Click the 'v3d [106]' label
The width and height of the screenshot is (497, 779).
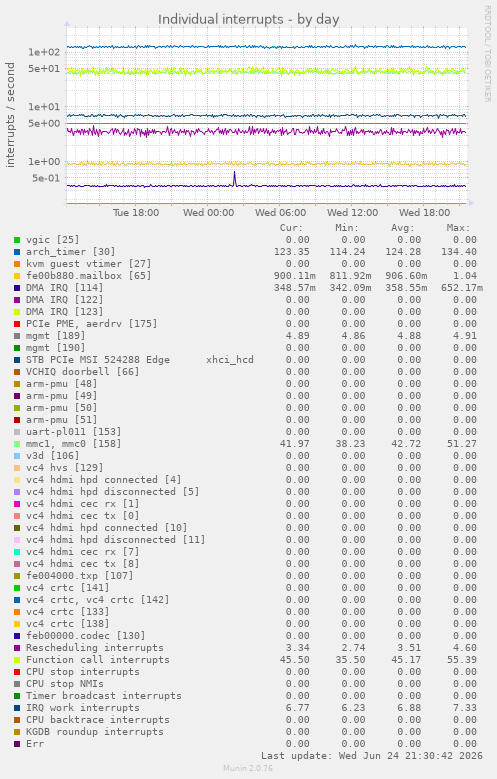tap(53, 456)
